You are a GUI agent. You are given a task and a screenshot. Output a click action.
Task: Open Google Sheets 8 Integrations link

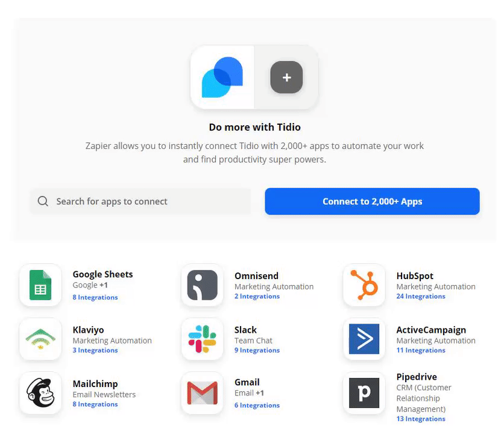point(95,297)
